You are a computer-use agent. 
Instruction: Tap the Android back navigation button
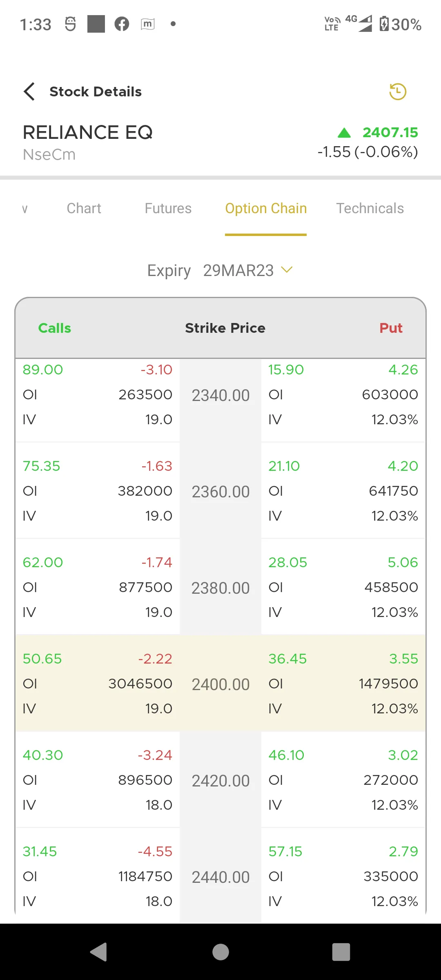[x=98, y=952]
